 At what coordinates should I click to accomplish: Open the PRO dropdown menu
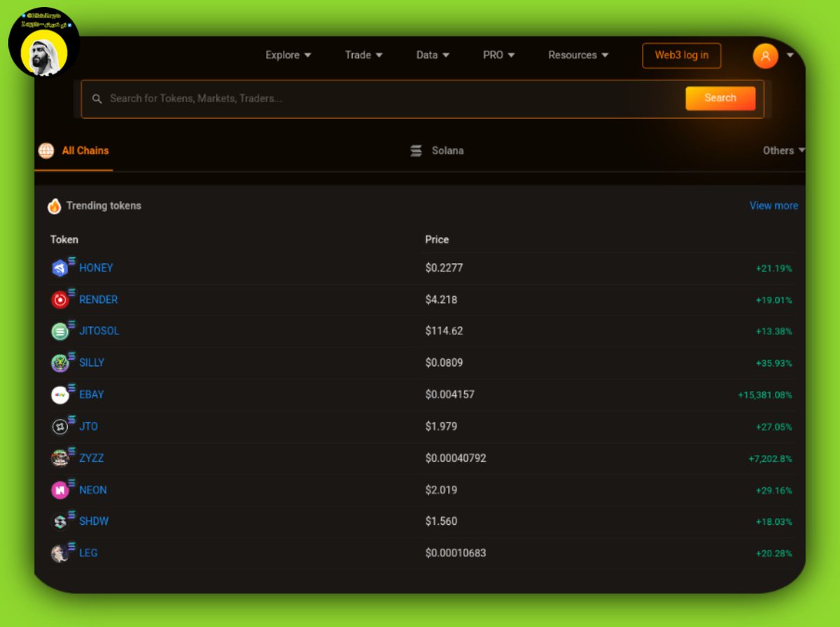[x=499, y=55]
